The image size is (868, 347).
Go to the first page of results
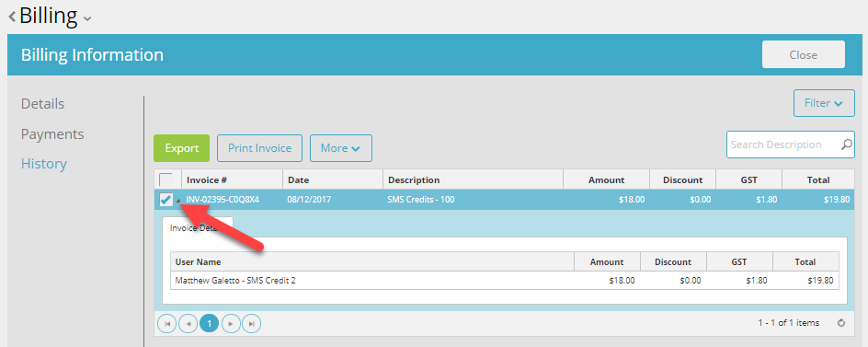pyautogui.click(x=167, y=323)
